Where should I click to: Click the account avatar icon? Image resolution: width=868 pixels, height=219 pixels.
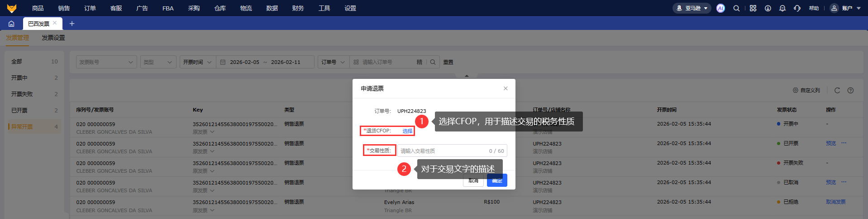click(834, 8)
